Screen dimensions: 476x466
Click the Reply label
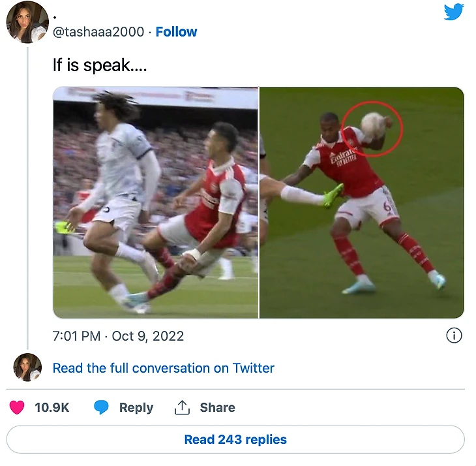[x=136, y=408]
